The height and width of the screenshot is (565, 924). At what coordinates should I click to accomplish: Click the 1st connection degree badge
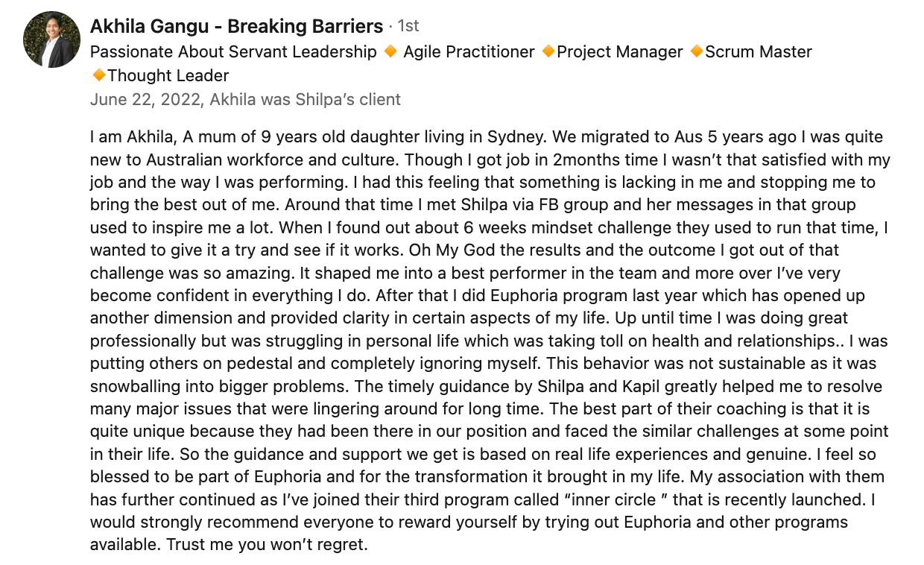pos(408,26)
